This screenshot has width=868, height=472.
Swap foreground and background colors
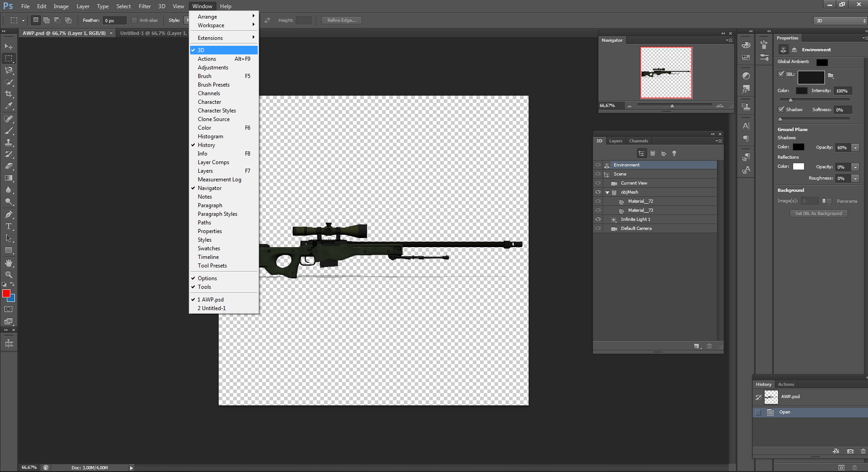[12, 284]
